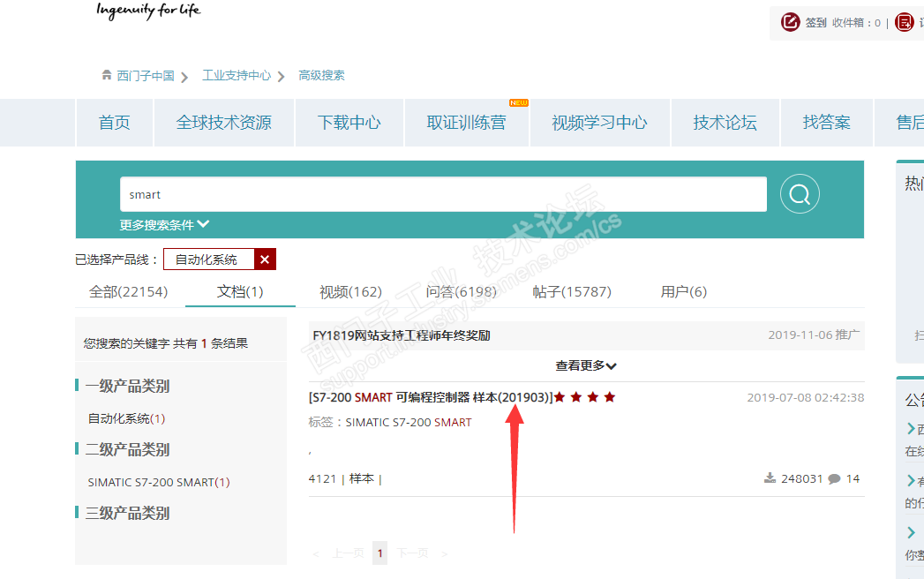Remove the 自动化系统 product line filter

pos(265,259)
